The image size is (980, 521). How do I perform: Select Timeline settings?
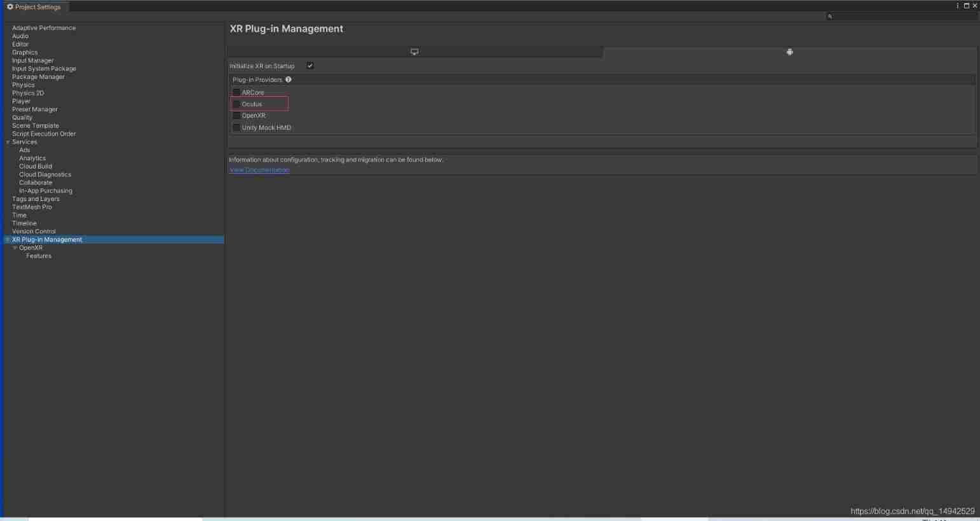[x=24, y=224]
